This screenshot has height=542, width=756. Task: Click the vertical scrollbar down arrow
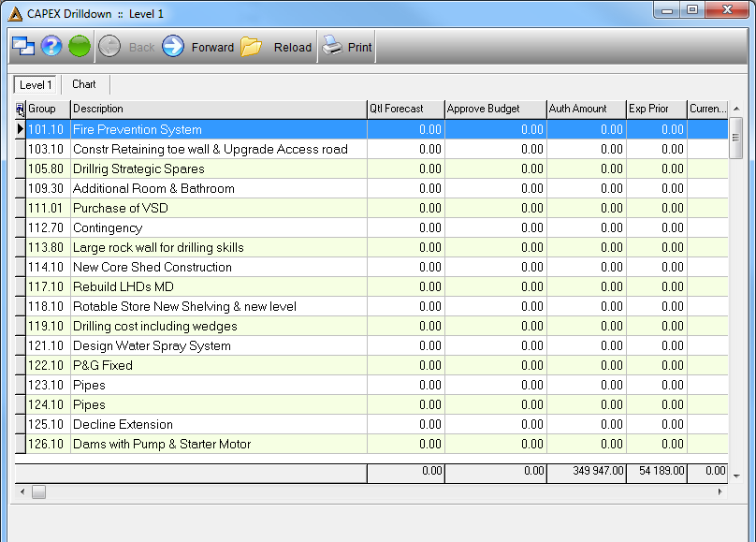[x=736, y=476]
